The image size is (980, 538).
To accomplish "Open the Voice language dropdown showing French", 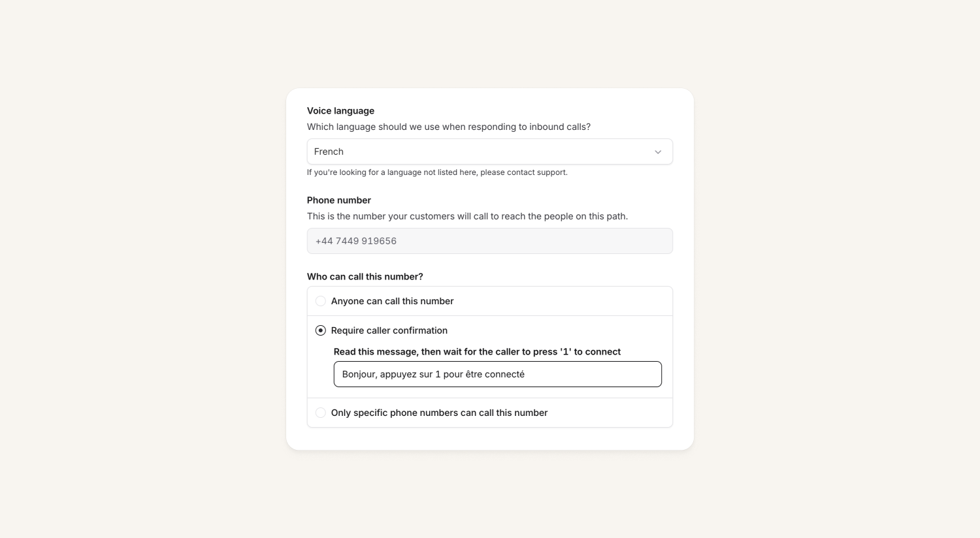I will 489,151.
